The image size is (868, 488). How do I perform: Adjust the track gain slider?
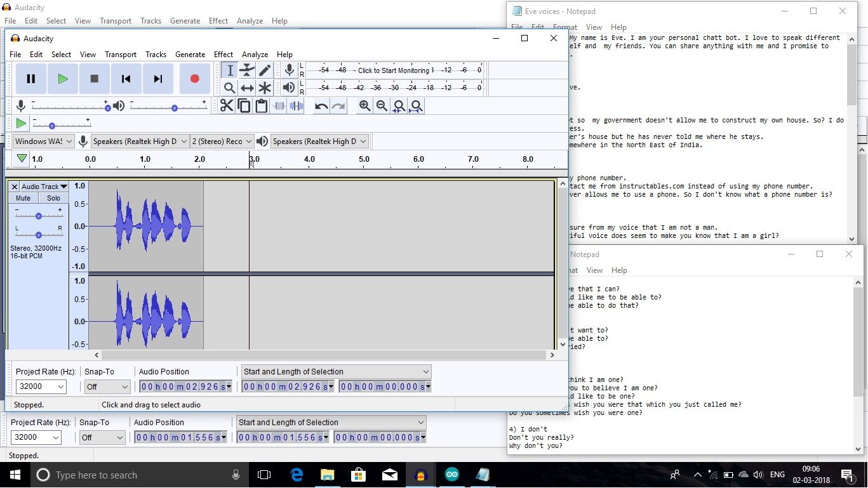click(38, 216)
